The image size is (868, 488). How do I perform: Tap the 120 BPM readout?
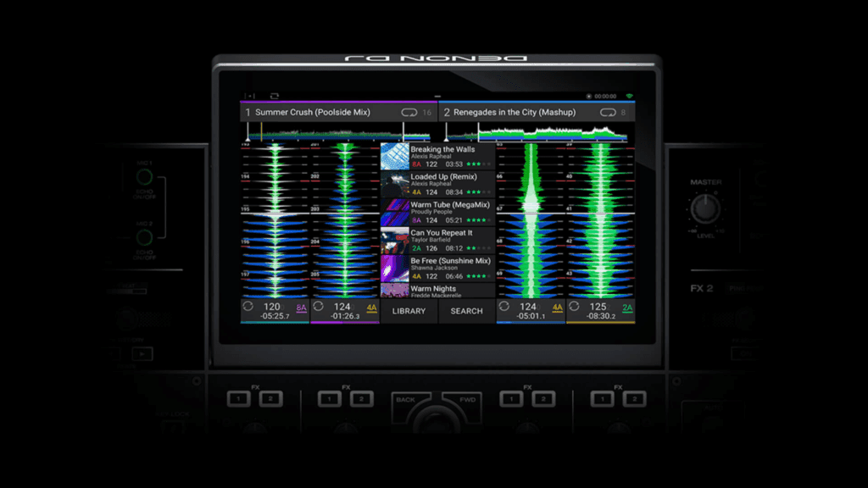272,307
